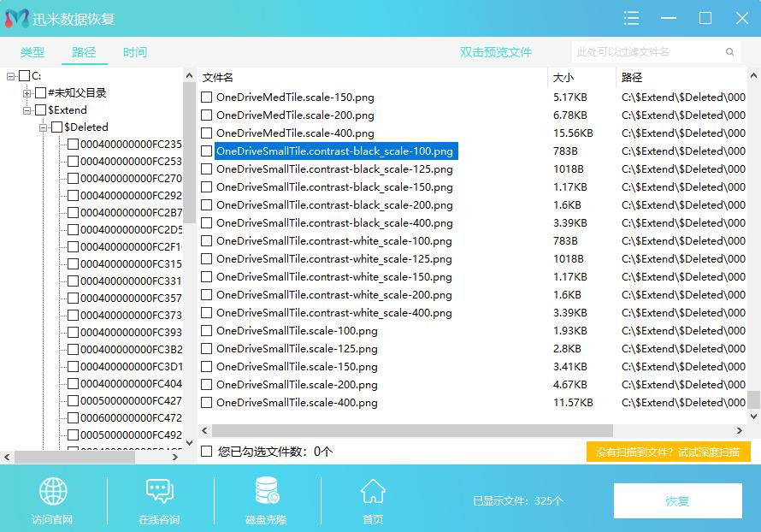Open the hamburger menu icon in title bar
Viewport: 761px width, 532px height.
(631, 18)
